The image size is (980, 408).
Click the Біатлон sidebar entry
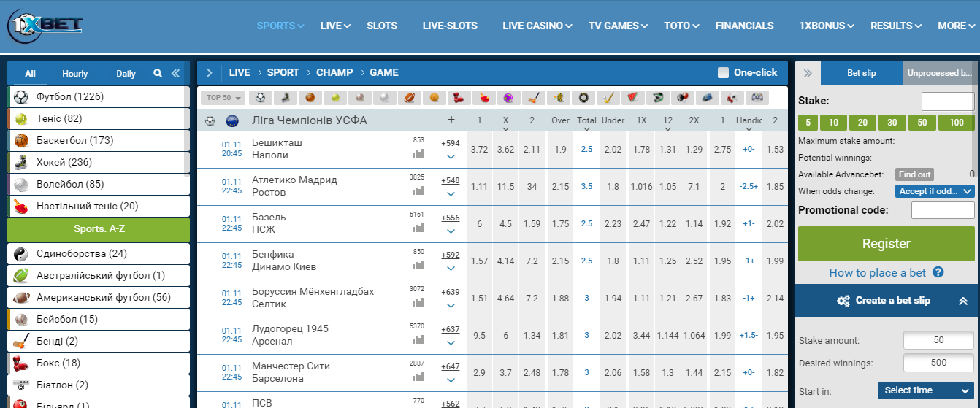(99, 385)
